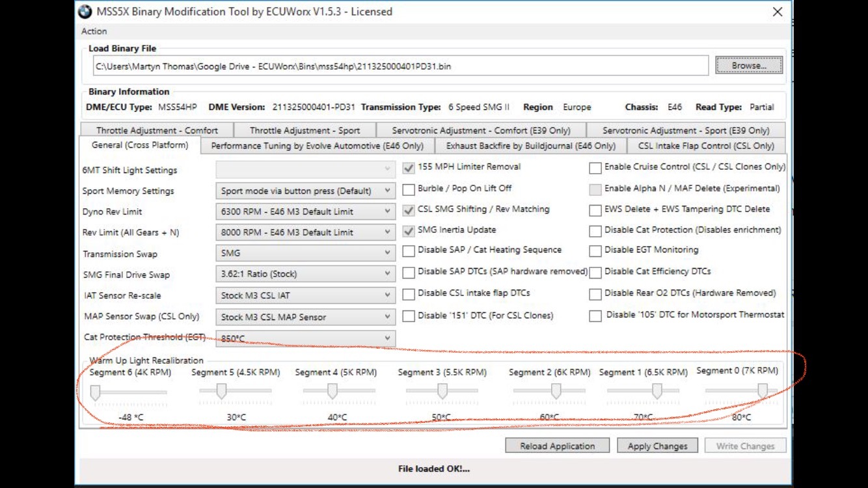868x488 pixels.
Task: Check Disable Cat Protection option
Action: tap(595, 231)
